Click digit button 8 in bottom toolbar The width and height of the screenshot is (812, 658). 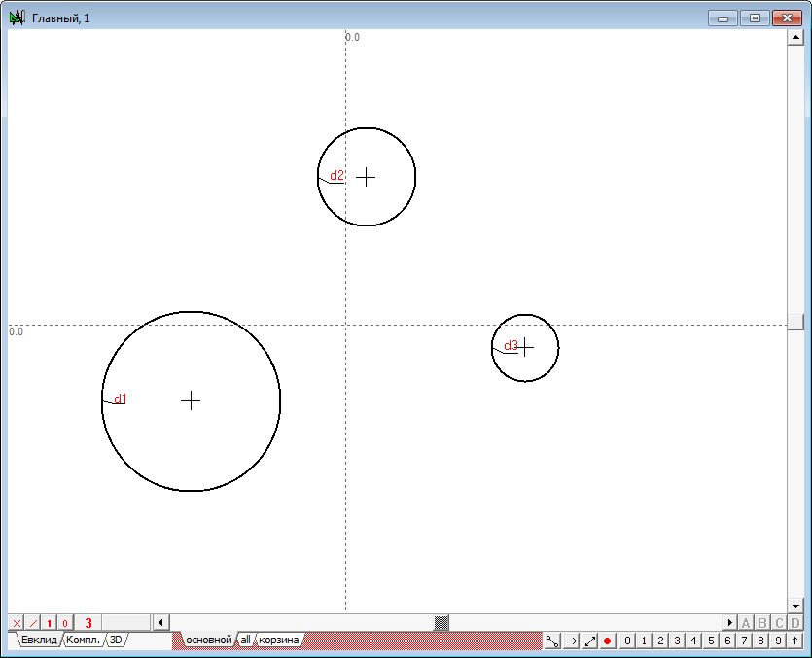coord(760,641)
